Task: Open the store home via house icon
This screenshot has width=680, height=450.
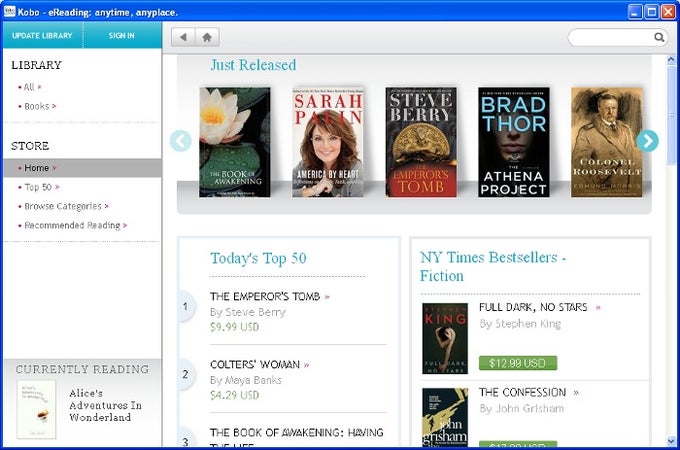Action: pyautogui.click(x=207, y=37)
